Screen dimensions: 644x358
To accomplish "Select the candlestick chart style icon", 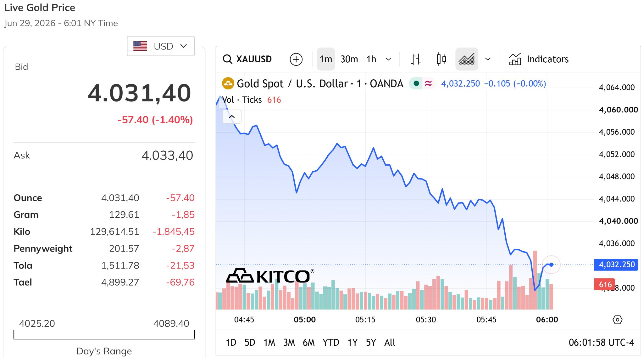I will pyautogui.click(x=441, y=59).
